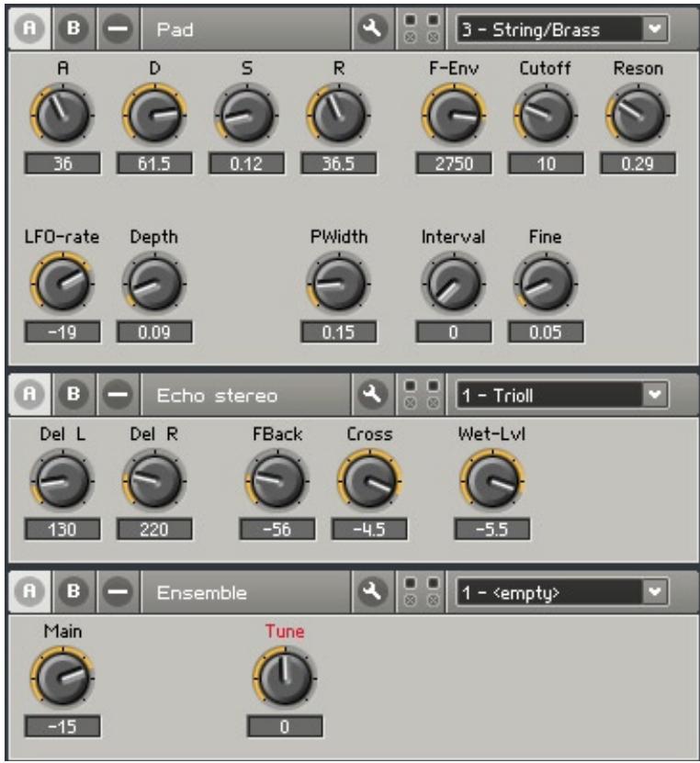Screen dimensions: 700x763
Task: Switch Ensemble panel to view B
Action: 73,591
